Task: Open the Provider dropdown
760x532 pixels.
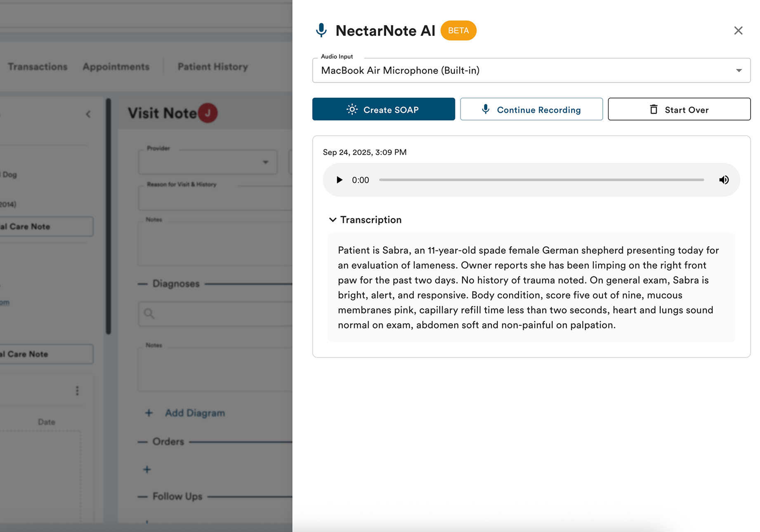Action: point(208,162)
